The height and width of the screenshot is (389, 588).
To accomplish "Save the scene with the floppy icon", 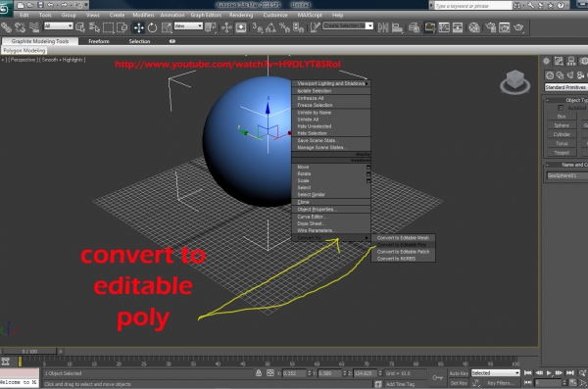I will (40, 5).
